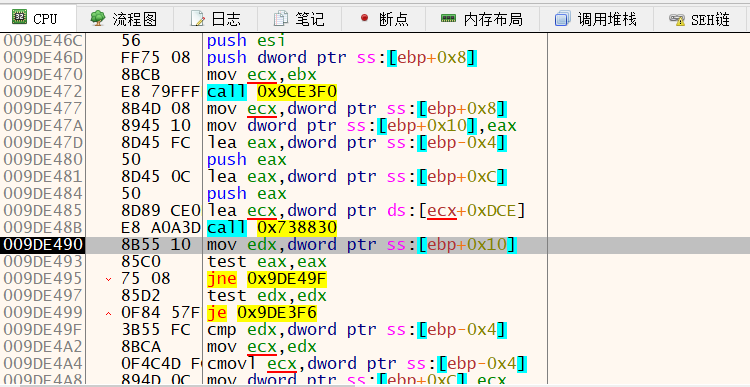The image size is (750, 387).
Task: Click the test eax,eax instruction
Action: tap(266, 262)
